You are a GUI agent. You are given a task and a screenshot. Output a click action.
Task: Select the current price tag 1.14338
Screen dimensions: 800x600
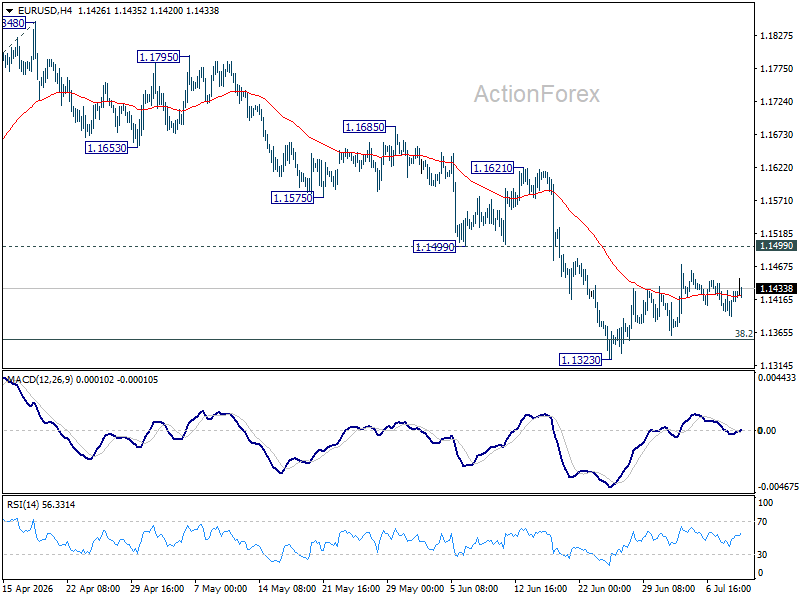point(777,289)
